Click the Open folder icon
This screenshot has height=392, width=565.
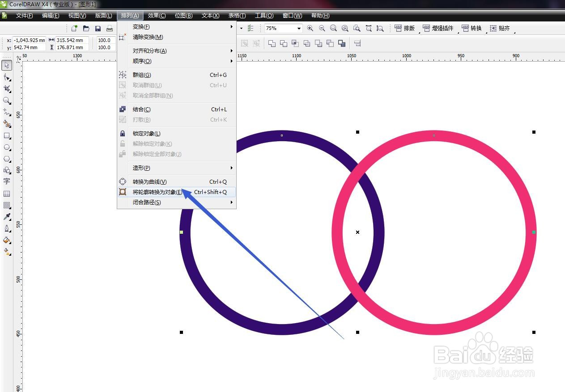pos(86,28)
